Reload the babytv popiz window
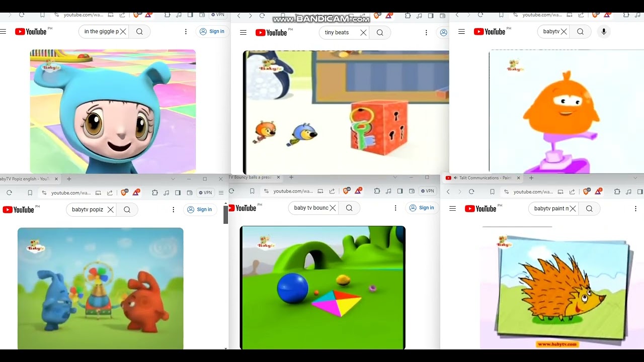The height and width of the screenshot is (362, 644). (9, 193)
